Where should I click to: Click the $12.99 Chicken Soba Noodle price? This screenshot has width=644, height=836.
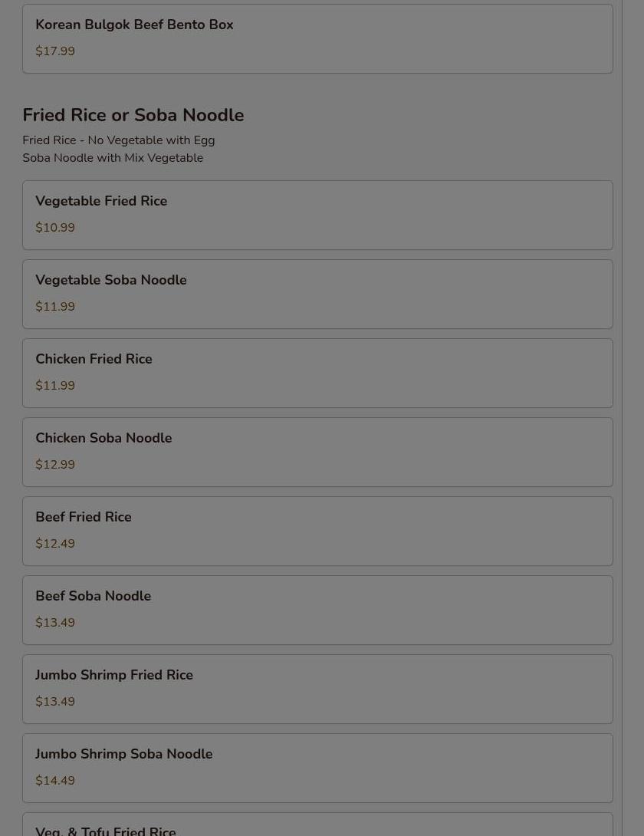pyautogui.click(x=55, y=464)
